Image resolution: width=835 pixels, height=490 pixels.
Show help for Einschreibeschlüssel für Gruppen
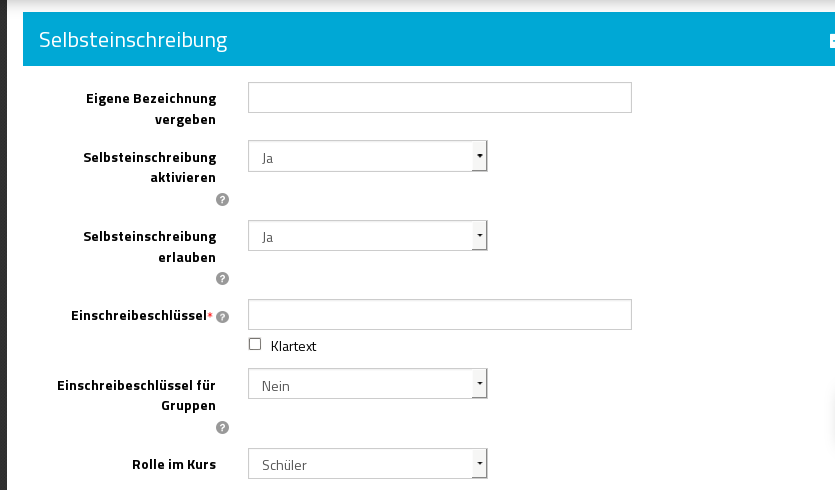tap(222, 428)
